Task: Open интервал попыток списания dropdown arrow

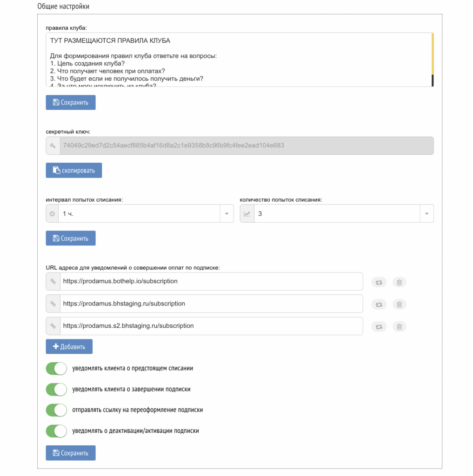Action: 227,214
